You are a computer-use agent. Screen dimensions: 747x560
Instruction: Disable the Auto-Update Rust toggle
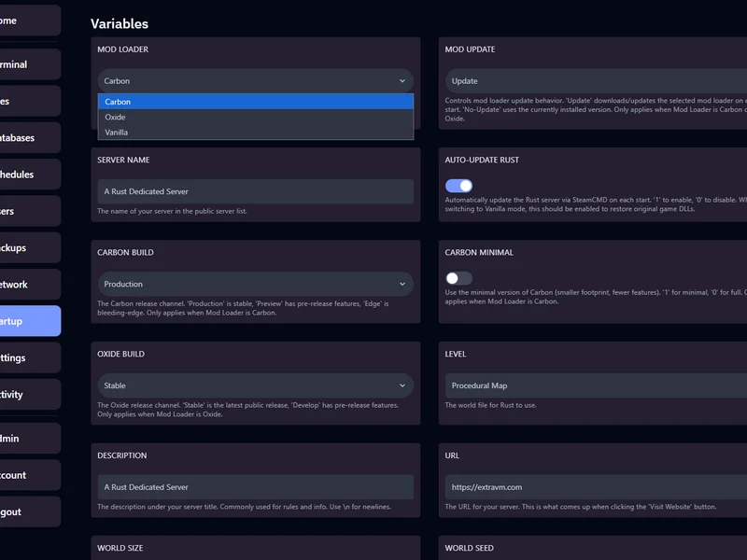click(458, 186)
